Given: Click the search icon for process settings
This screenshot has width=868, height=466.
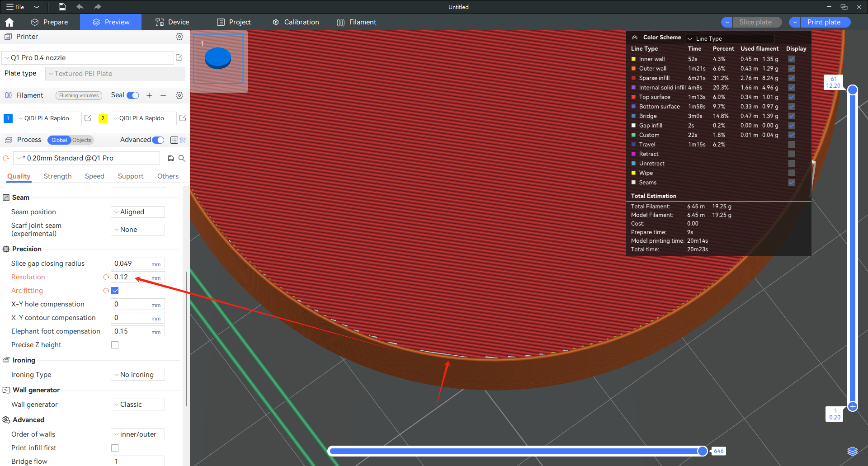Looking at the screenshot, I should [x=182, y=158].
